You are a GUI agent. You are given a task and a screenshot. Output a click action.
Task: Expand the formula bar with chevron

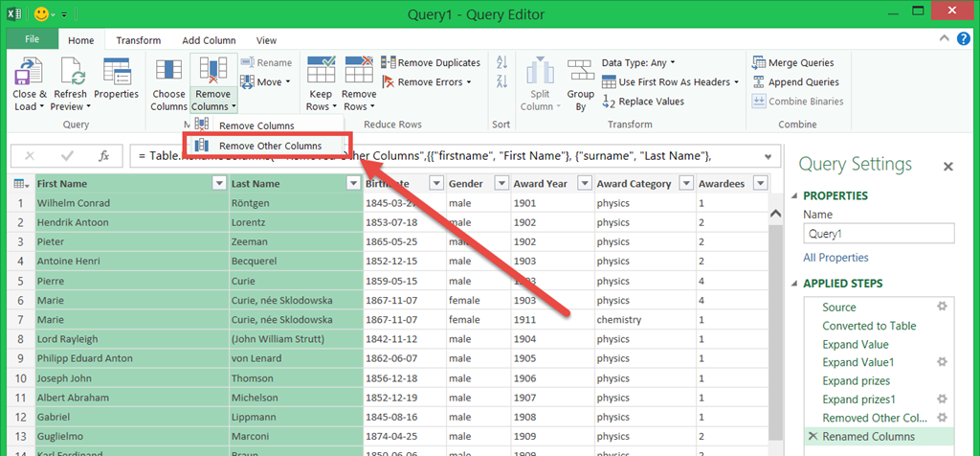pyautogui.click(x=768, y=156)
